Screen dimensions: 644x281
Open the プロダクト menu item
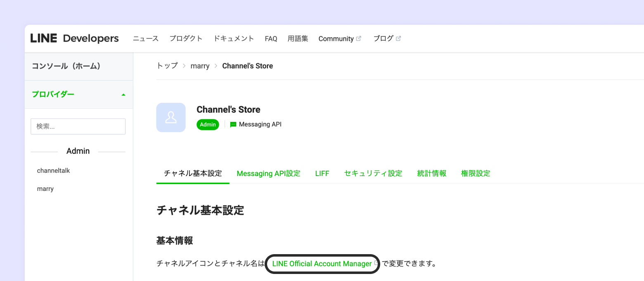coord(186,38)
